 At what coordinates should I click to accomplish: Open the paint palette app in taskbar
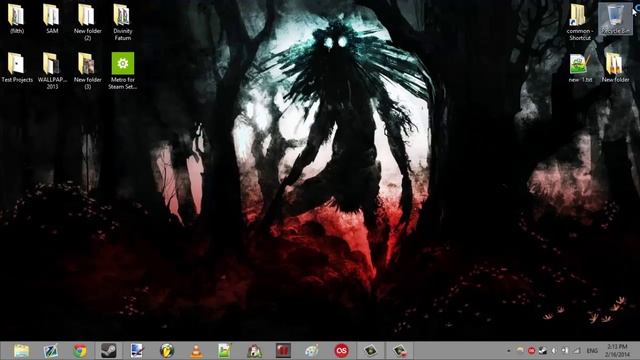pos(311,351)
